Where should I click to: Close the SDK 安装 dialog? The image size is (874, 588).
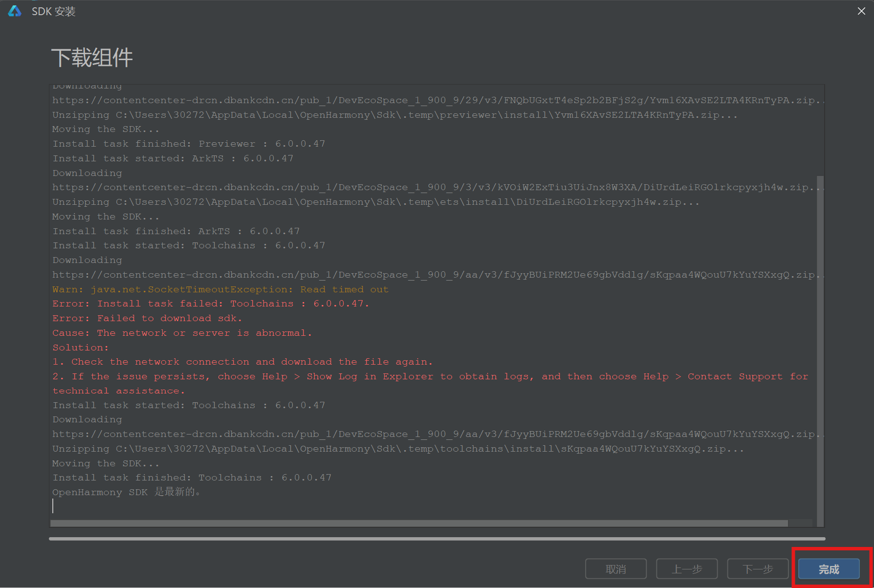coord(861,11)
